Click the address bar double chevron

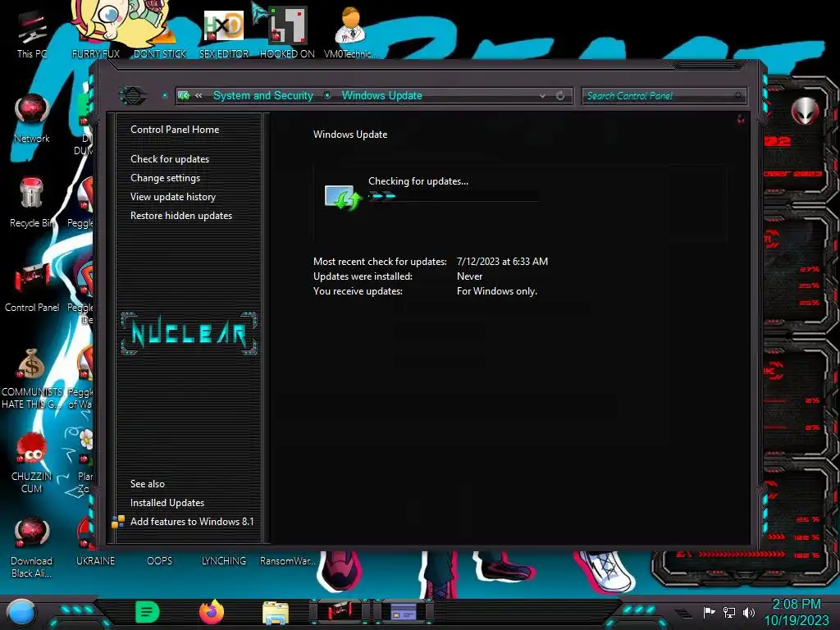point(199,96)
